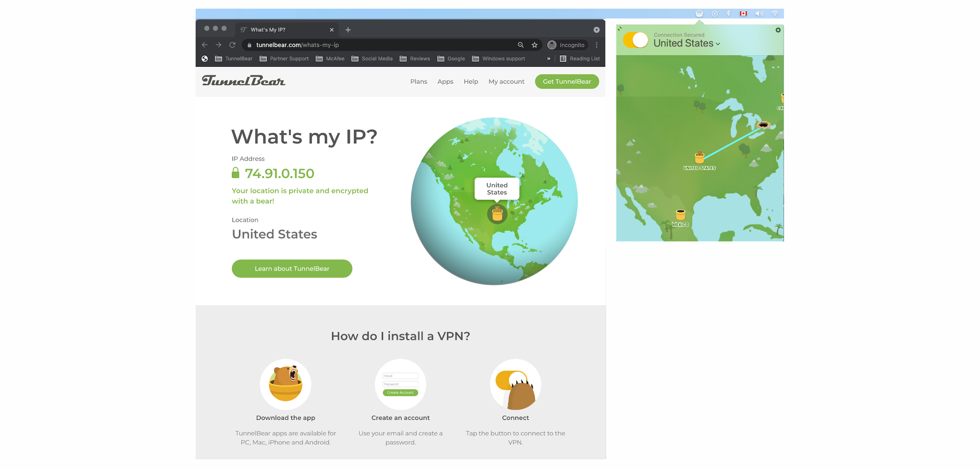The height and width of the screenshot is (470, 980).
Task: Click Learn about TunnelBear button
Action: click(x=292, y=269)
